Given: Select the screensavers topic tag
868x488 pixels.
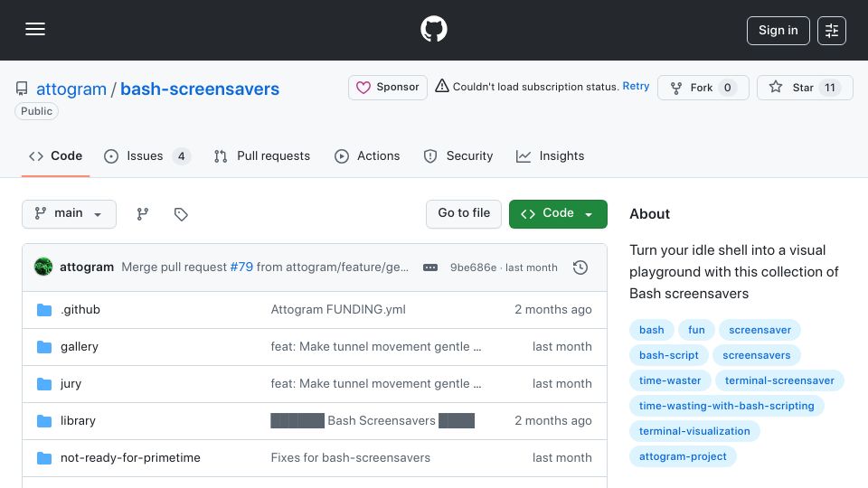Looking at the screenshot, I should pos(756,355).
